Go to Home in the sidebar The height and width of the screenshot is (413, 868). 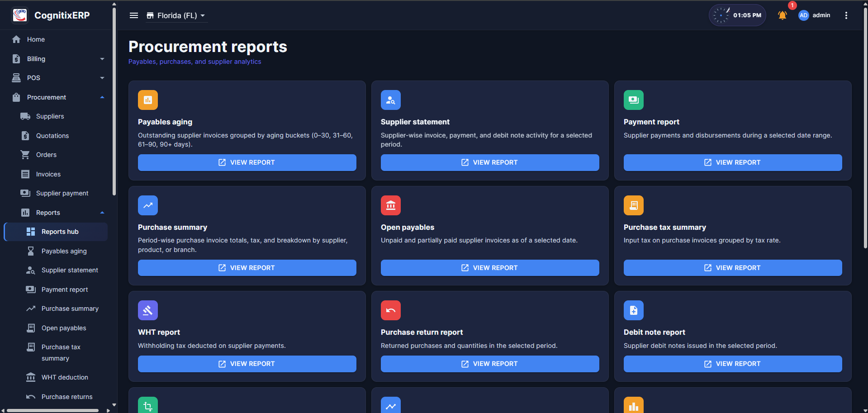(35, 39)
